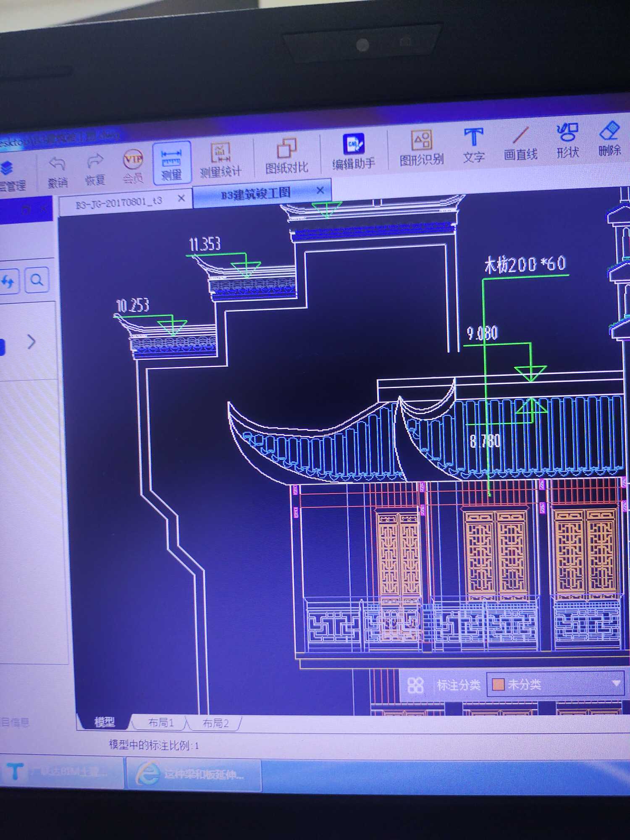Click the 标注分类 grid icon

tap(415, 685)
